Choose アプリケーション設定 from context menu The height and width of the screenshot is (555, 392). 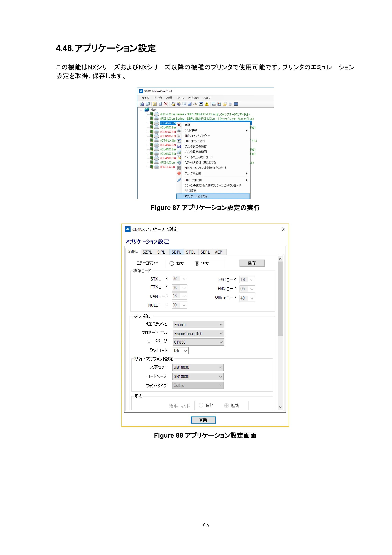213,196
